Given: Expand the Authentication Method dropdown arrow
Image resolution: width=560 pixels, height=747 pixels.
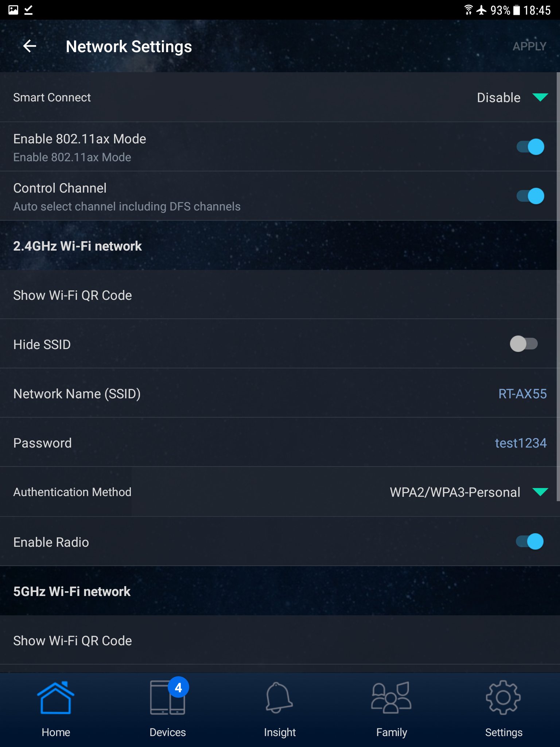Looking at the screenshot, I should [540, 492].
